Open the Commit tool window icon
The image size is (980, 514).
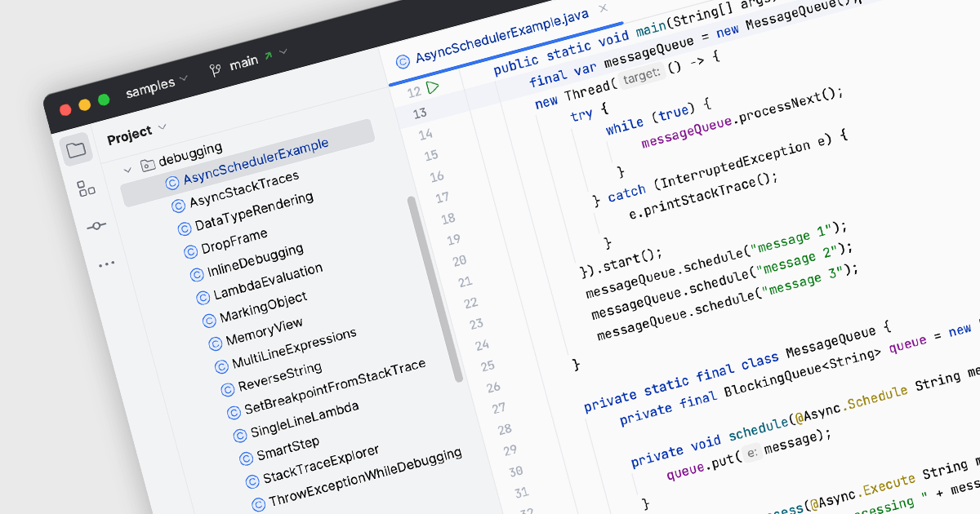pos(96,226)
